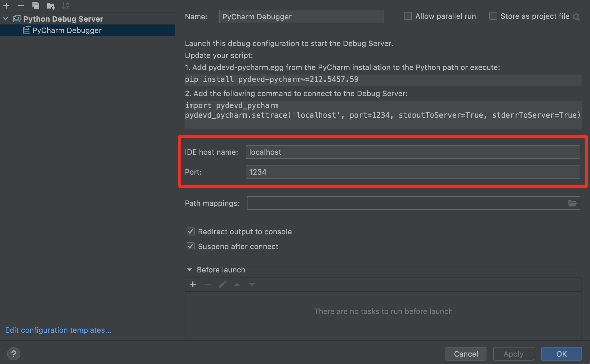590x364 pixels.
Task: Check the Store as project file option
Action: tap(493, 16)
